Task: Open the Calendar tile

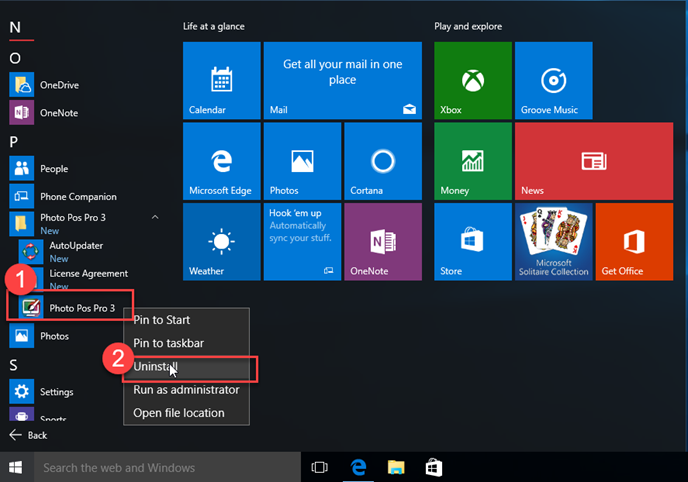Action: point(222,80)
